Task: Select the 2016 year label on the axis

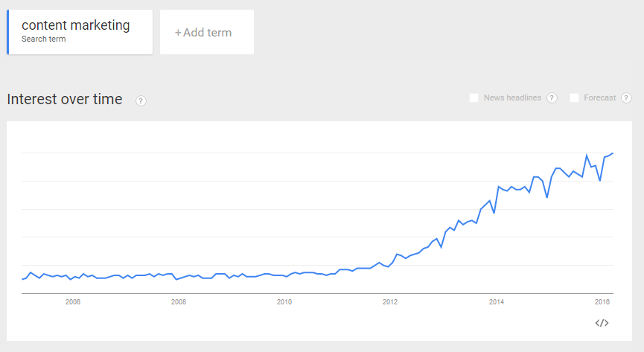Action: (x=602, y=301)
